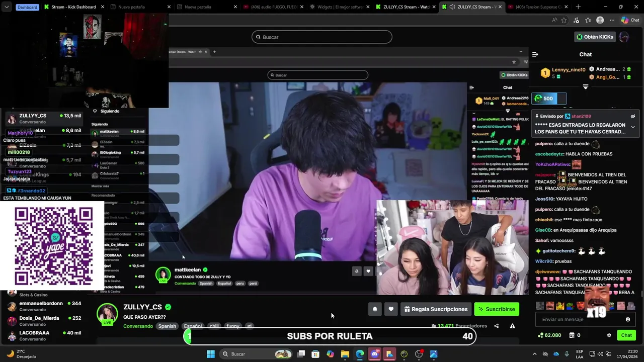Open Discord from taskbar

click(374, 354)
